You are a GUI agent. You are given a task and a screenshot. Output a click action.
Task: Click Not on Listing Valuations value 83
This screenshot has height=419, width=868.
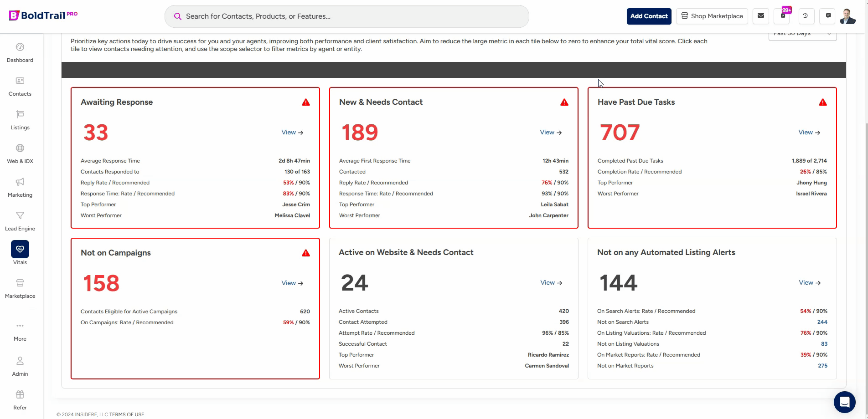click(x=824, y=344)
